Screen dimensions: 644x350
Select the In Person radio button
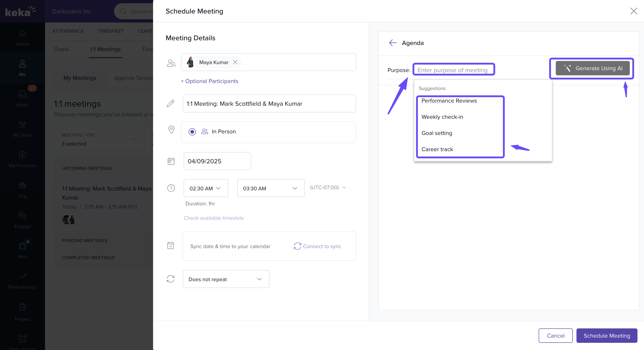(x=192, y=132)
